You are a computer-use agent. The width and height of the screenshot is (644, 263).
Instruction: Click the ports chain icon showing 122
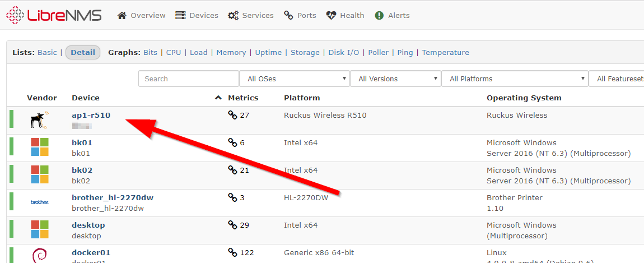tap(232, 253)
